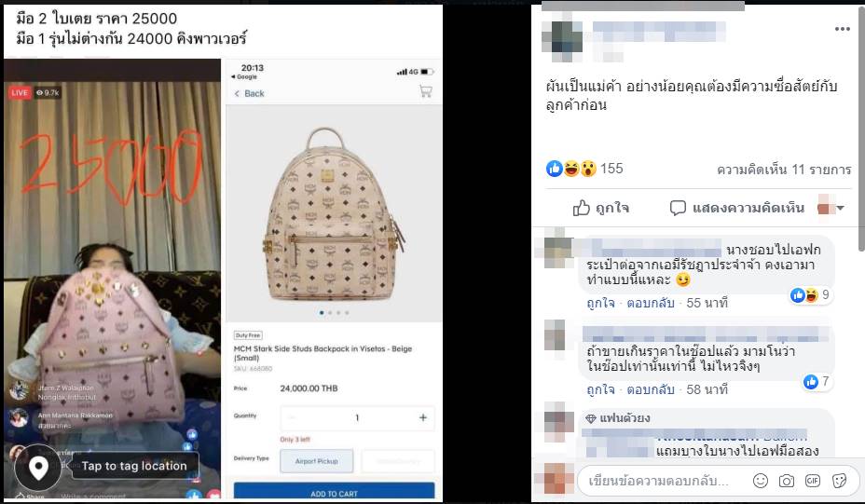
Task: Click the sticker icon in reply box
Action: (839, 481)
